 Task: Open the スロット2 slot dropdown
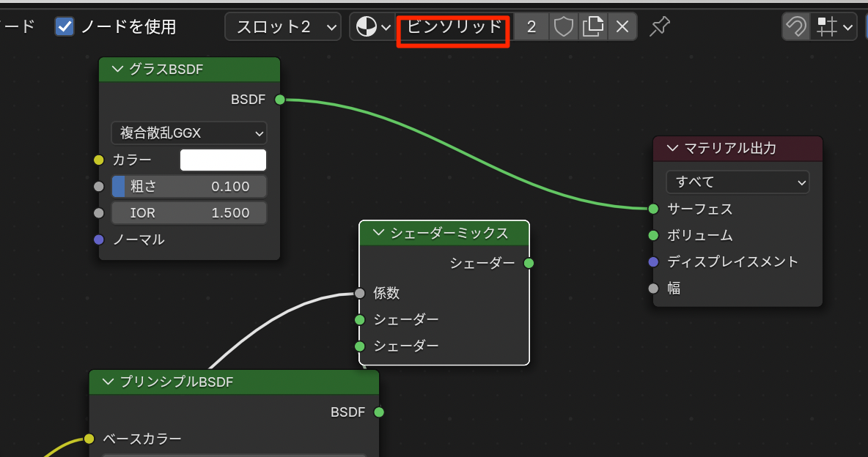(x=283, y=28)
